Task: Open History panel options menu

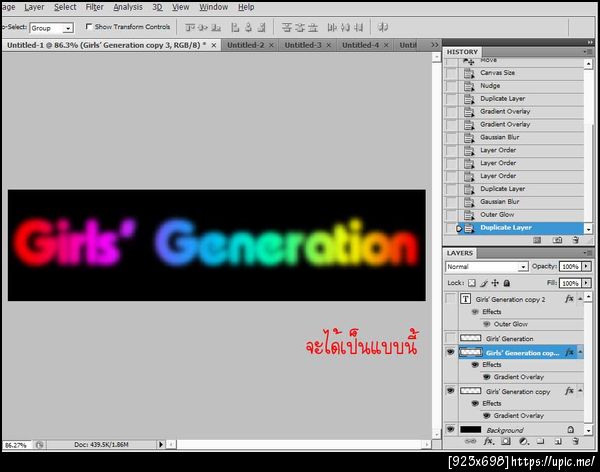Action: click(x=587, y=52)
